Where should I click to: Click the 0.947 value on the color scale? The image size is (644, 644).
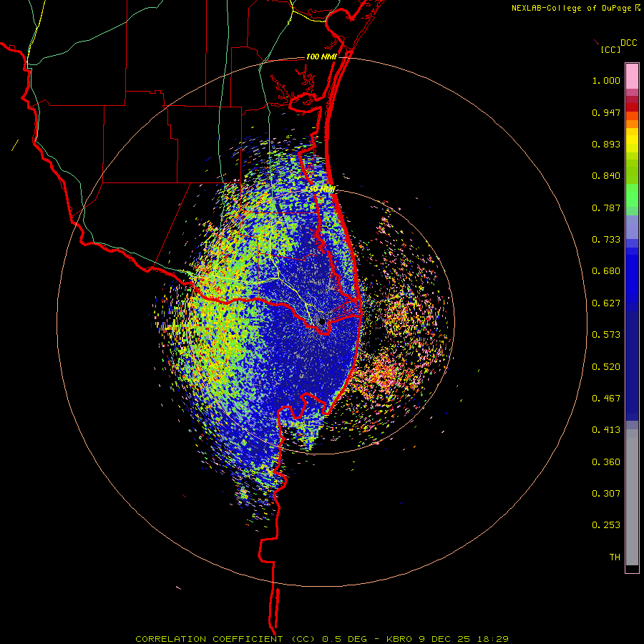pyautogui.click(x=606, y=112)
